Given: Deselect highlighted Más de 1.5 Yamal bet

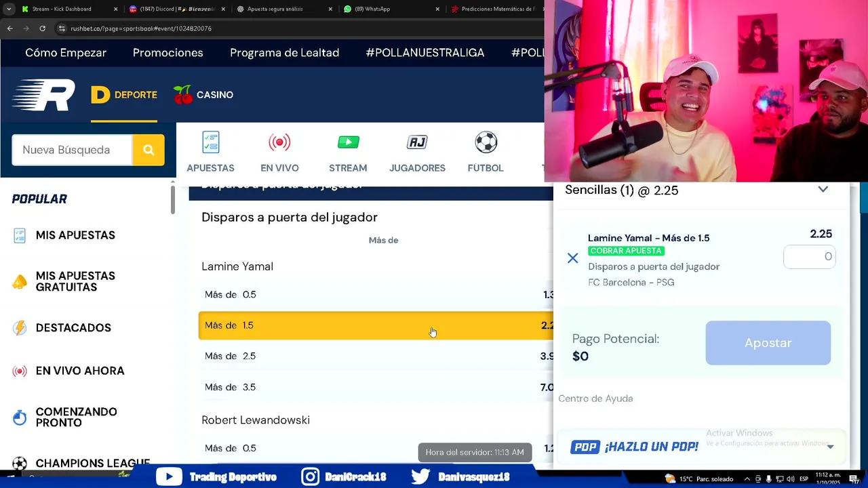Looking at the screenshot, I should (x=377, y=325).
